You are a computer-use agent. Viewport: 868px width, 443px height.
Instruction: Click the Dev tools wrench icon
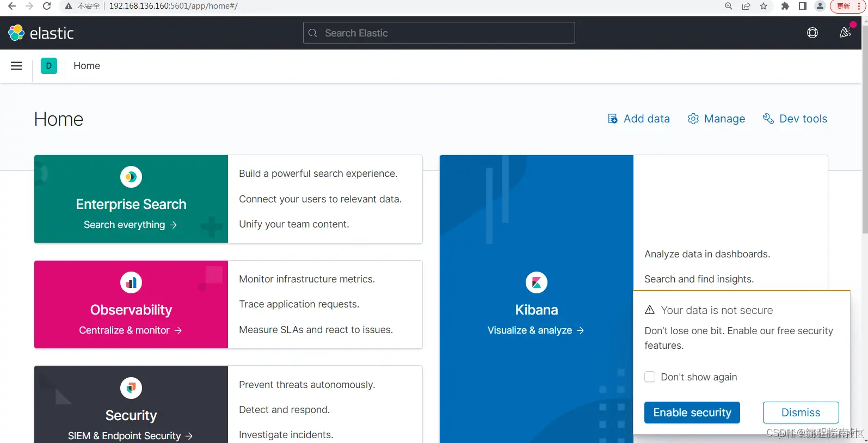click(x=768, y=119)
